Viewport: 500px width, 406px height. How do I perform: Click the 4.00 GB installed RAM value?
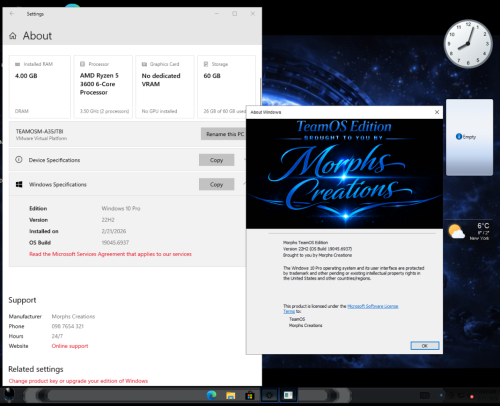pyautogui.click(x=26, y=76)
